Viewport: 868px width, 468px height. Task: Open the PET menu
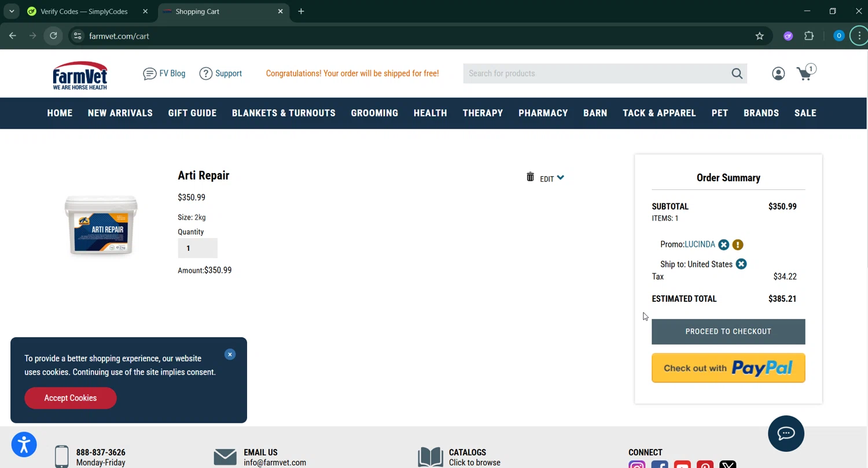[x=720, y=113]
